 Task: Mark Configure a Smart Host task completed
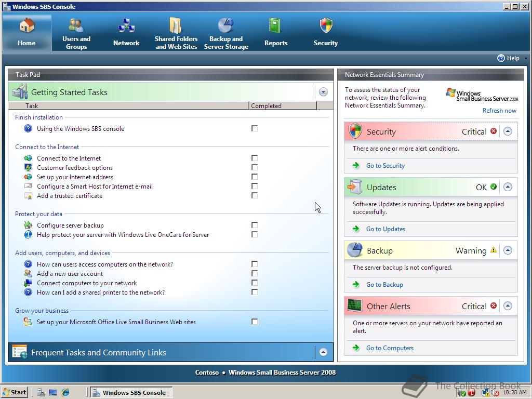255,186
